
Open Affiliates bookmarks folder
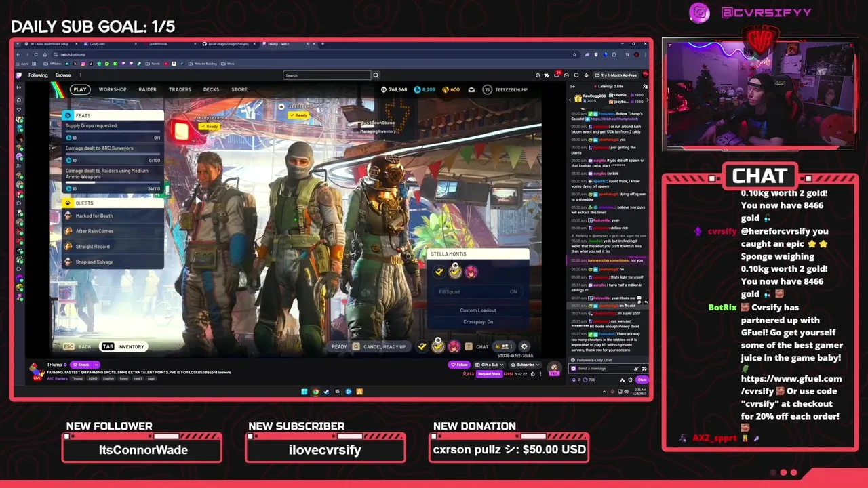[x=52, y=64]
